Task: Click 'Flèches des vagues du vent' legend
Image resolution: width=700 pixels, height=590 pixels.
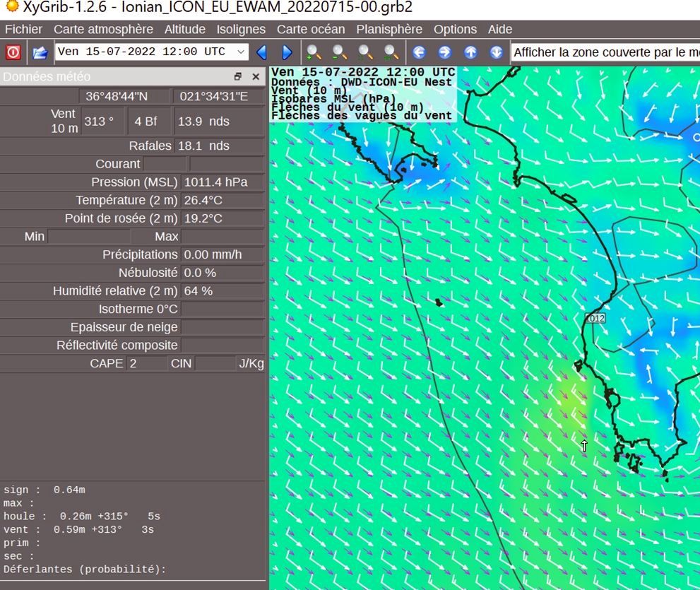Action: coord(362,116)
